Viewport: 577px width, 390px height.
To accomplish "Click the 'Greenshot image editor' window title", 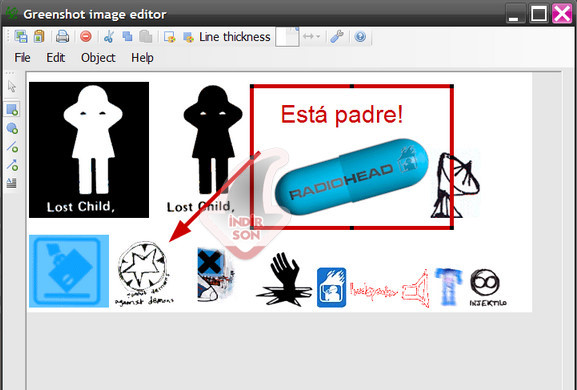I will pos(95,15).
